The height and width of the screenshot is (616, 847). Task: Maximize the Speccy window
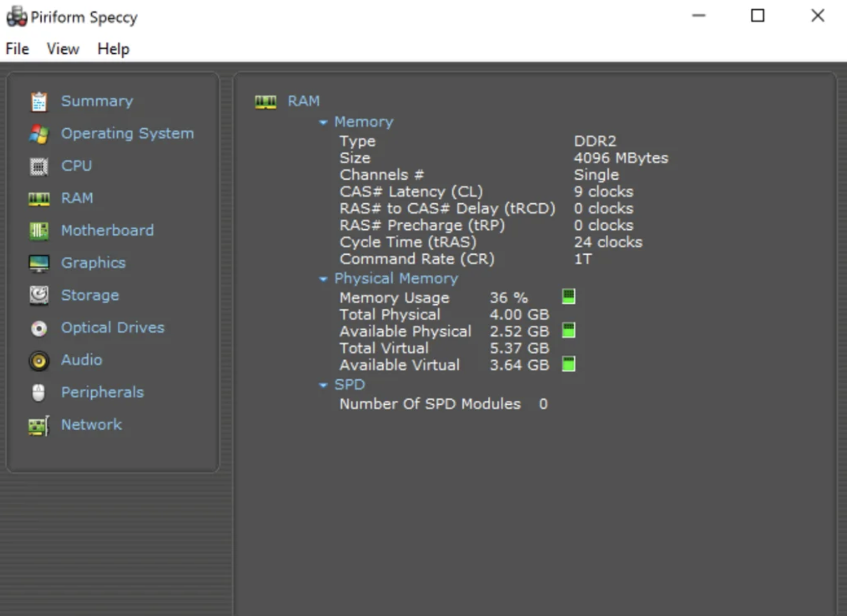click(758, 16)
